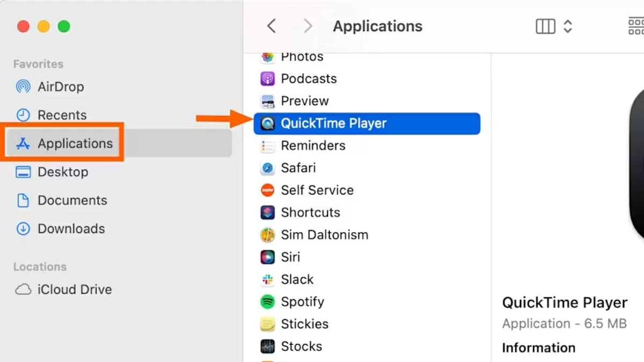Open AirDrop in the sidebar
The height and width of the screenshot is (362, 644).
pos(60,87)
